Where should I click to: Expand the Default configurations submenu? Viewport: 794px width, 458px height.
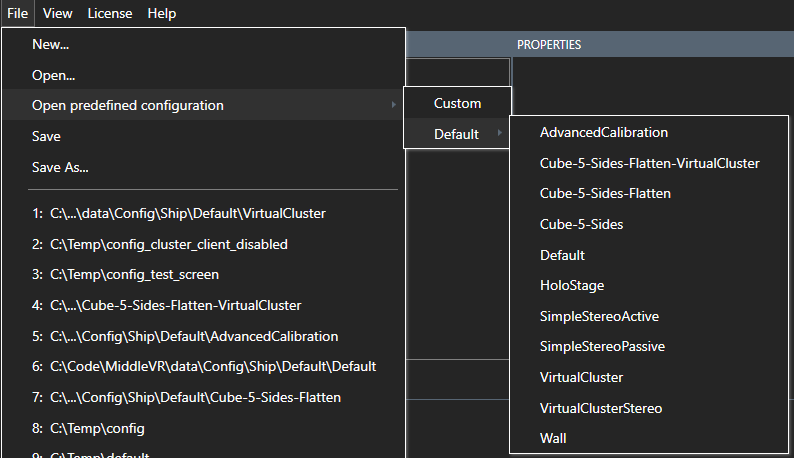tap(457, 134)
